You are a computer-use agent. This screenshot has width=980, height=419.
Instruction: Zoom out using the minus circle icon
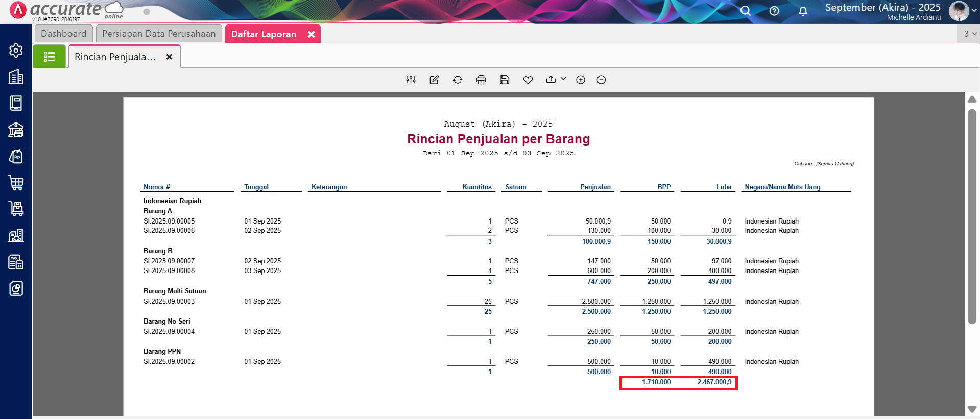coord(601,80)
